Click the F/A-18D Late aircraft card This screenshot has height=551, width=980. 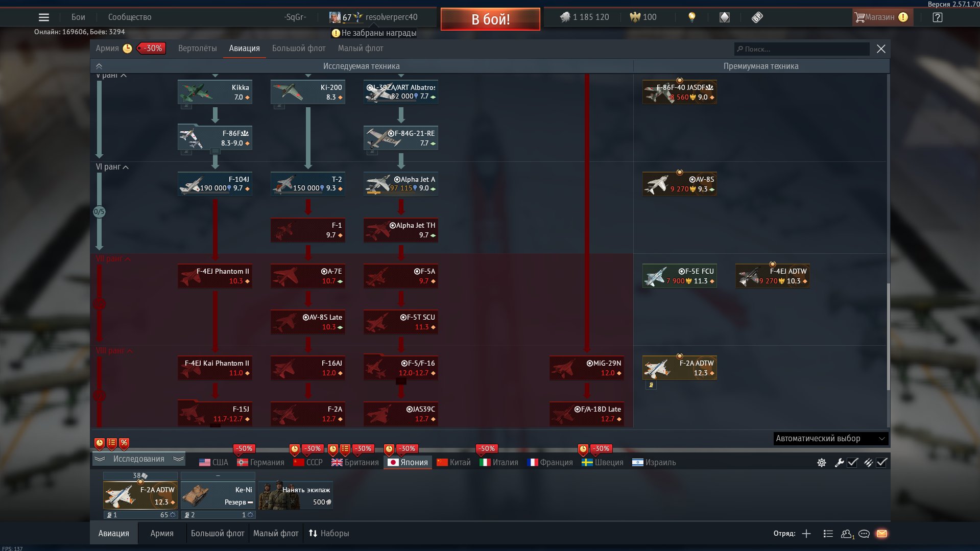[x=586, y=414]
